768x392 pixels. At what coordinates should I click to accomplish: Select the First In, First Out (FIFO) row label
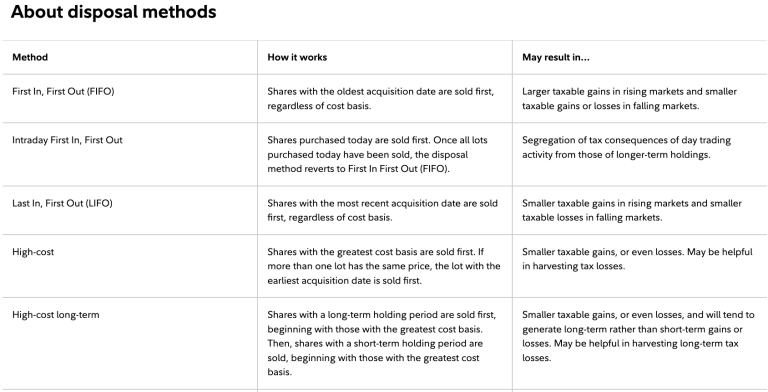63,91
